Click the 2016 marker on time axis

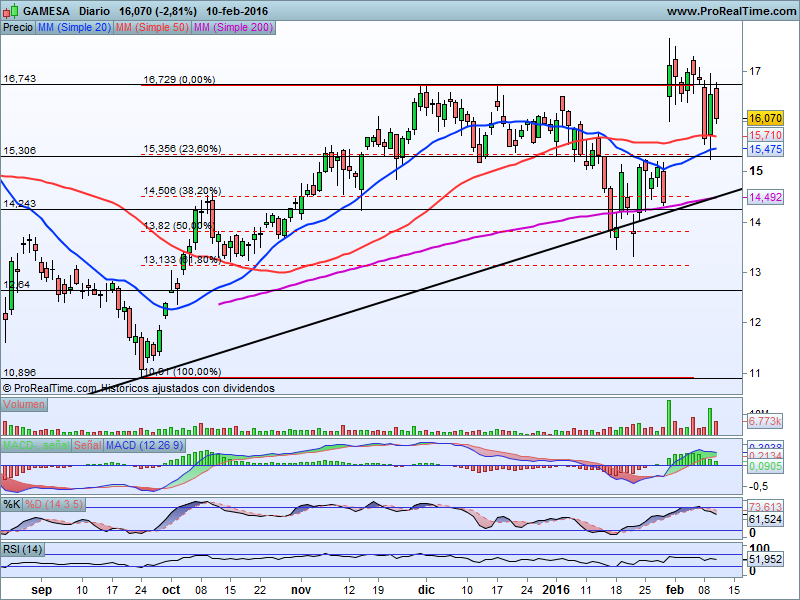[x=556, y=590]
